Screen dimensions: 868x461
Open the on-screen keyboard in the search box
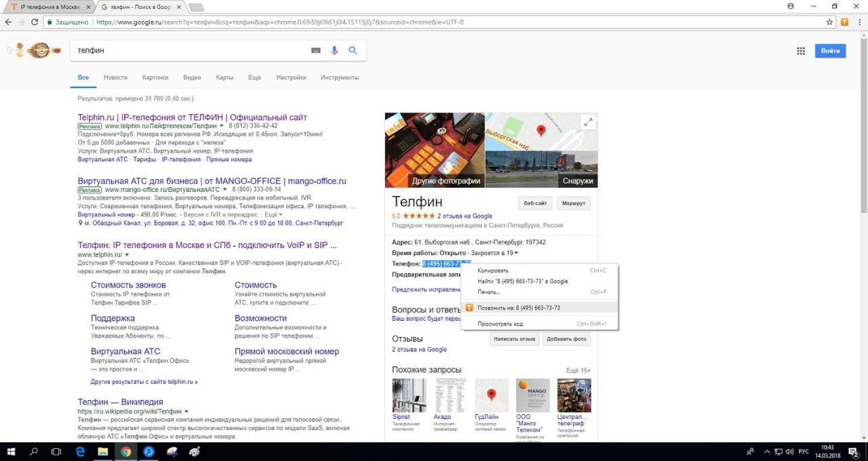[315, 50]
